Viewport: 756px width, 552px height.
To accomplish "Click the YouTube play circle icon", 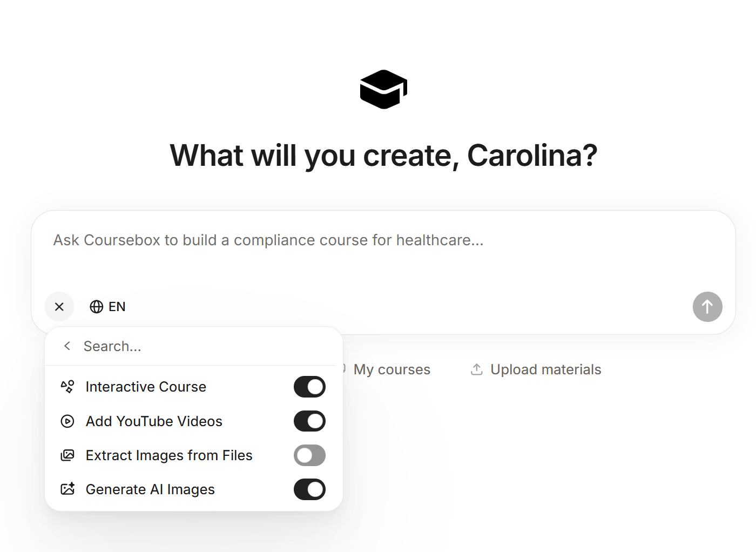I will pos(67,421).
